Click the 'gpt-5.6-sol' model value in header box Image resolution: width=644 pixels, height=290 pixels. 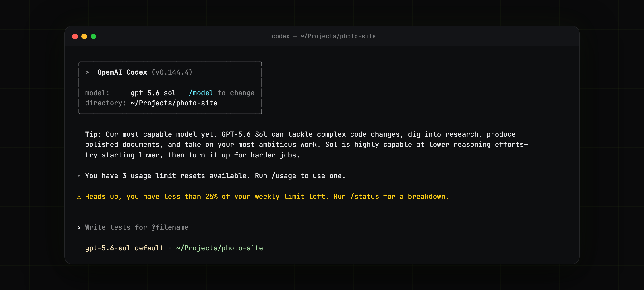153,93
